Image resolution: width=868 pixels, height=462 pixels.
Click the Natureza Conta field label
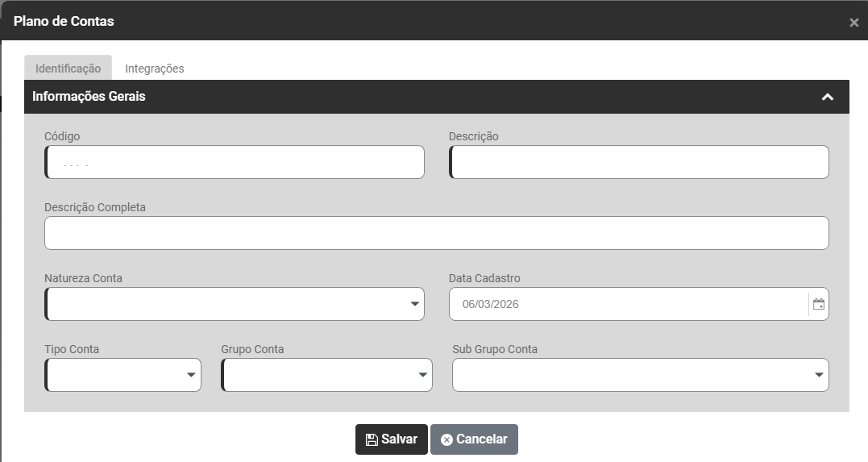click(83, 278)
